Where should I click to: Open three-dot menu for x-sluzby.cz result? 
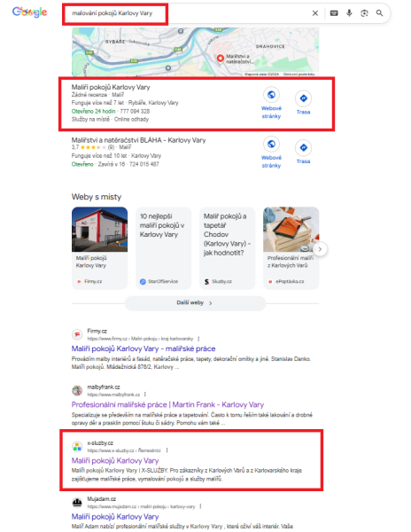pos(167,450)
